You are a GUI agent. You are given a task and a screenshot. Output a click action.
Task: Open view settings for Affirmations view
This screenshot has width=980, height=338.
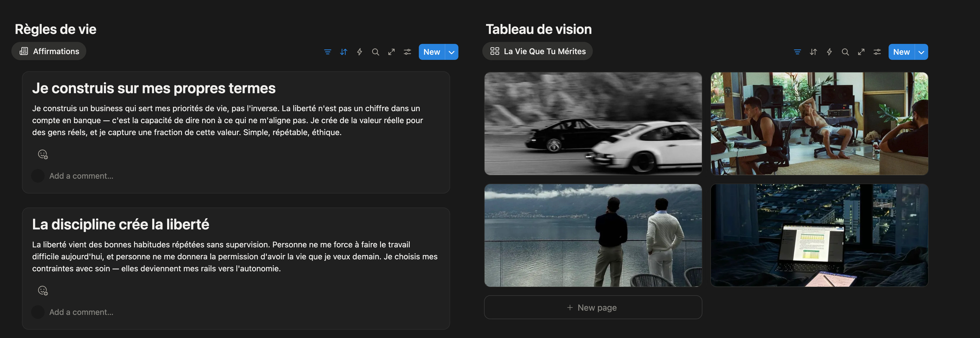pos(407,52)
